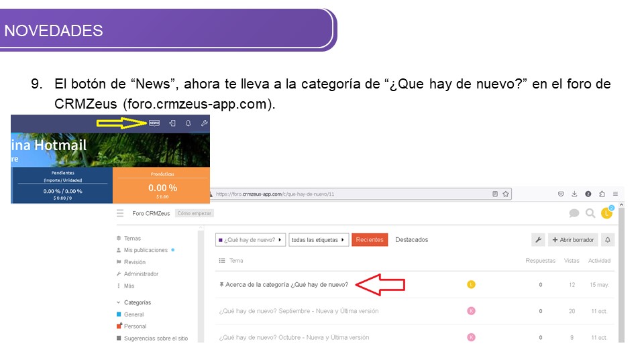Open the forum search magnifier
Screen dimensions: 644x362
[x=590, y=213]
